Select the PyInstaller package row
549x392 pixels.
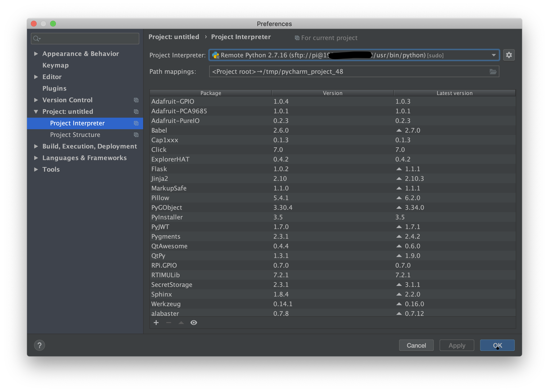click(x=333, y=217)
